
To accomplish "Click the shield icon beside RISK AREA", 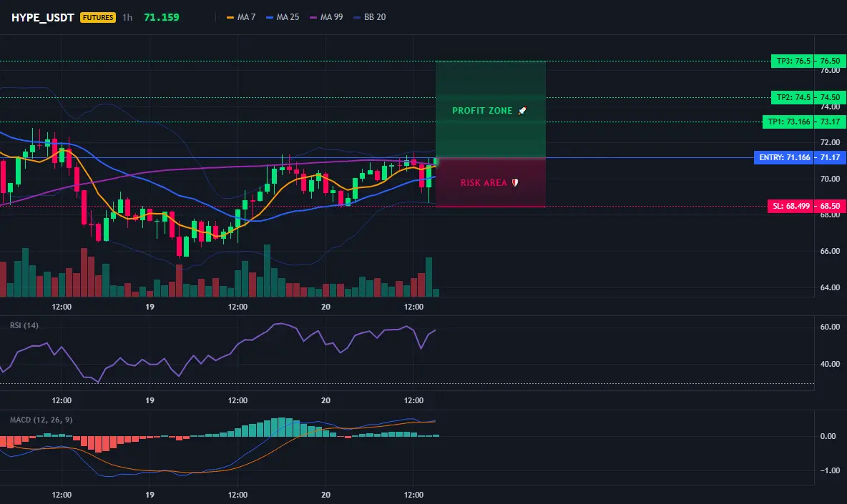I will click(515, 183).
